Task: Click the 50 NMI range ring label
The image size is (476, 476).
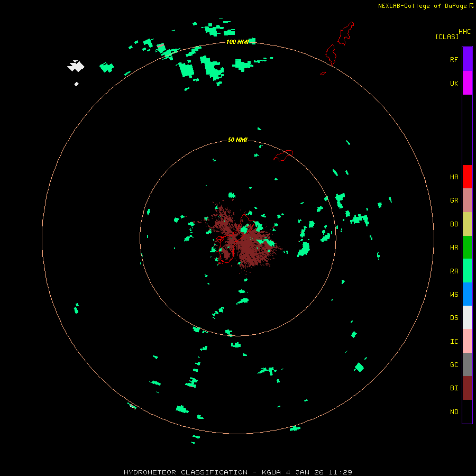Action: tap(237, 140)
